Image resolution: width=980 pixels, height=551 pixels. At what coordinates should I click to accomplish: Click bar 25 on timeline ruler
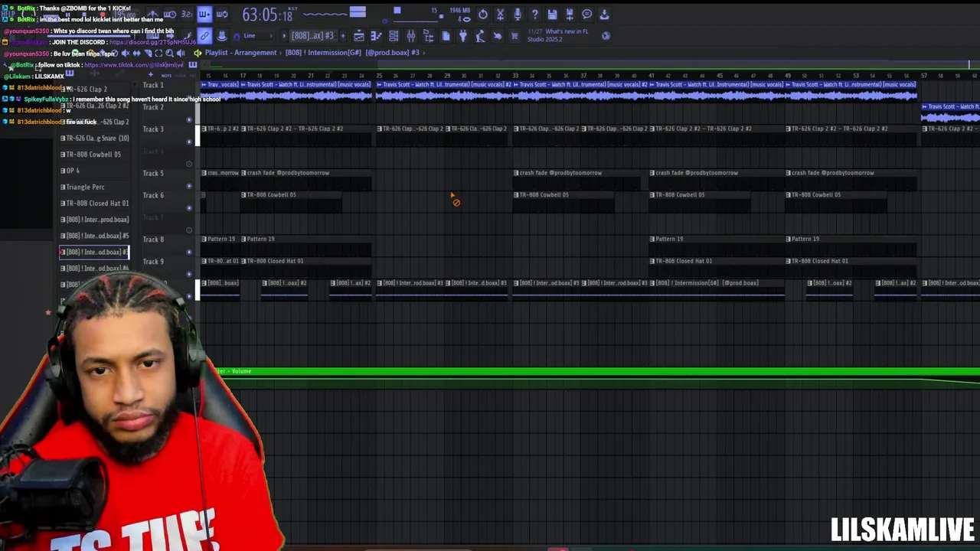click(379, 76)
